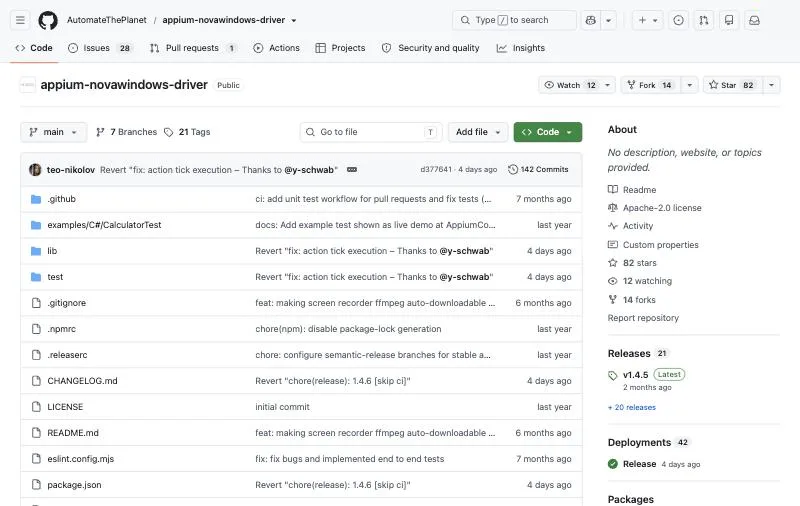Expand the Star lists dropdown arrow
Viewport: 800px width, 506px height.
771,85
